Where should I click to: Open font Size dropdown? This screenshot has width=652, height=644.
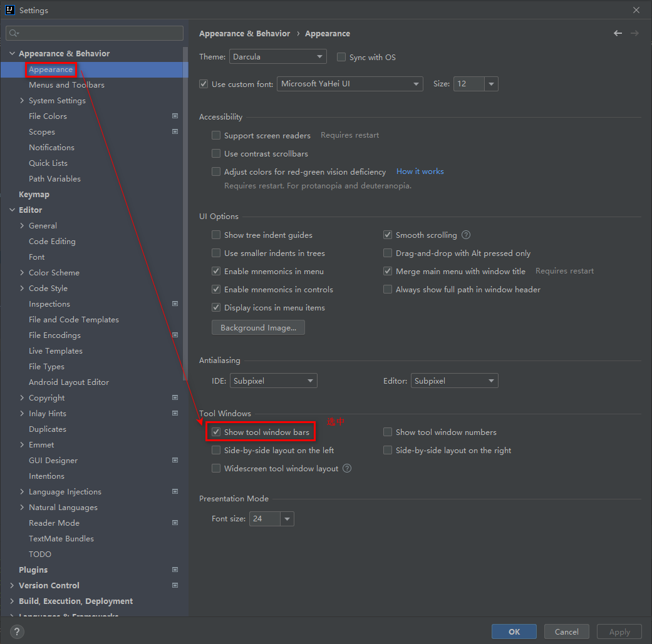coord(491,84)
